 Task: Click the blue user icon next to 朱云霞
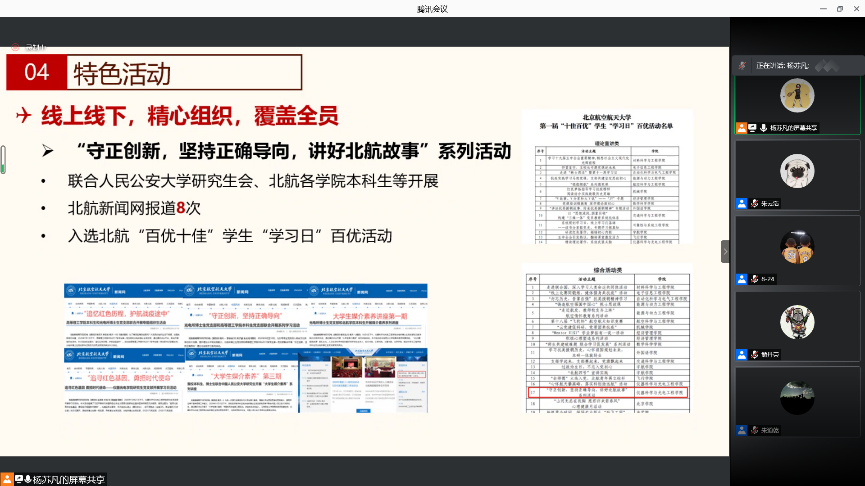coord(741,203)
